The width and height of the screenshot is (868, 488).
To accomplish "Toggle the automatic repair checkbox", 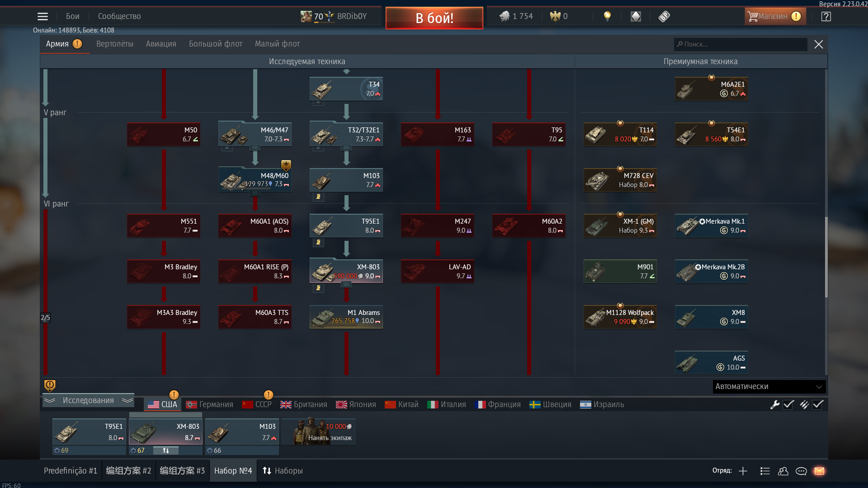I will (x=788, y=404).
